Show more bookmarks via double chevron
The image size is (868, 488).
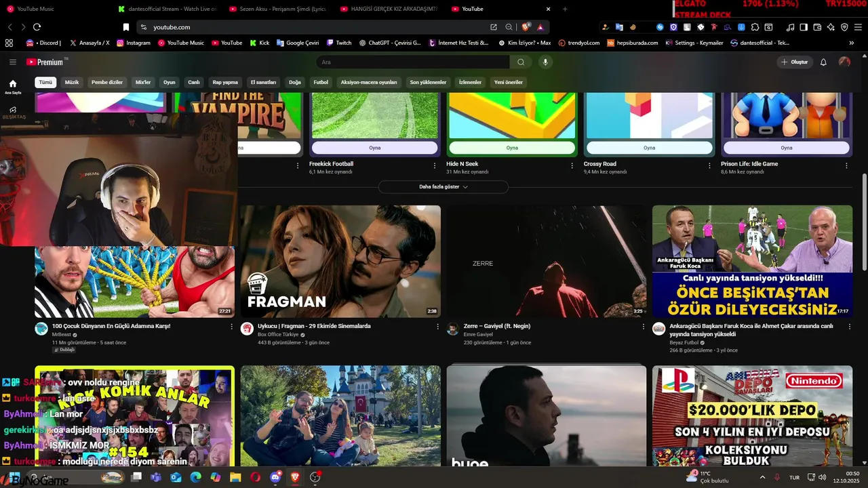852,43
